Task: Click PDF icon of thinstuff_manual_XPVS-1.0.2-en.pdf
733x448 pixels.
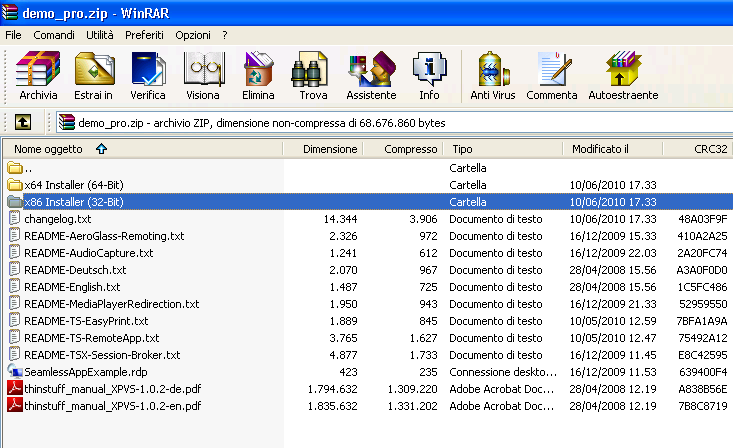Action: (15, 405)
